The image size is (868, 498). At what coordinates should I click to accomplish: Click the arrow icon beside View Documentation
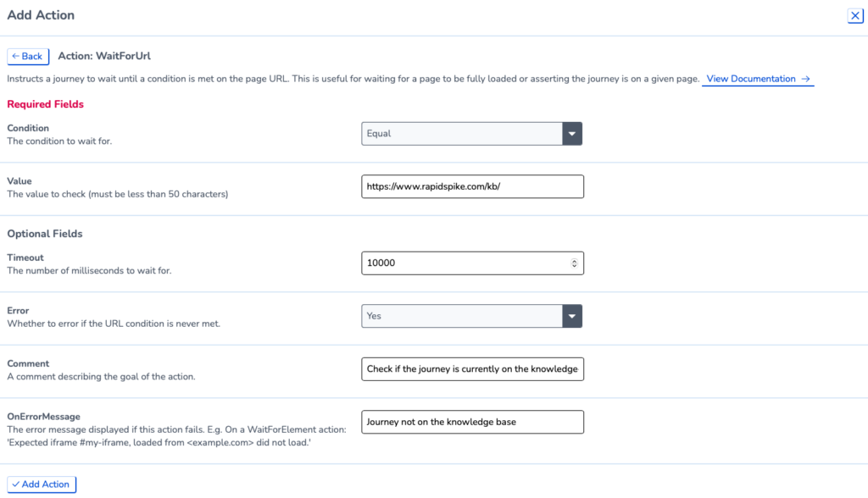[805, 79]
